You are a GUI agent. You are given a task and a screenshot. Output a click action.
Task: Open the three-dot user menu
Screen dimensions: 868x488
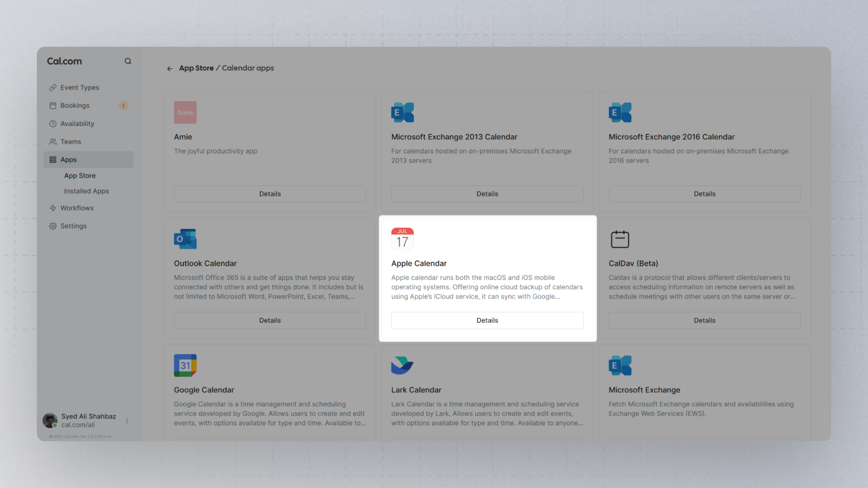pos(127,421)
